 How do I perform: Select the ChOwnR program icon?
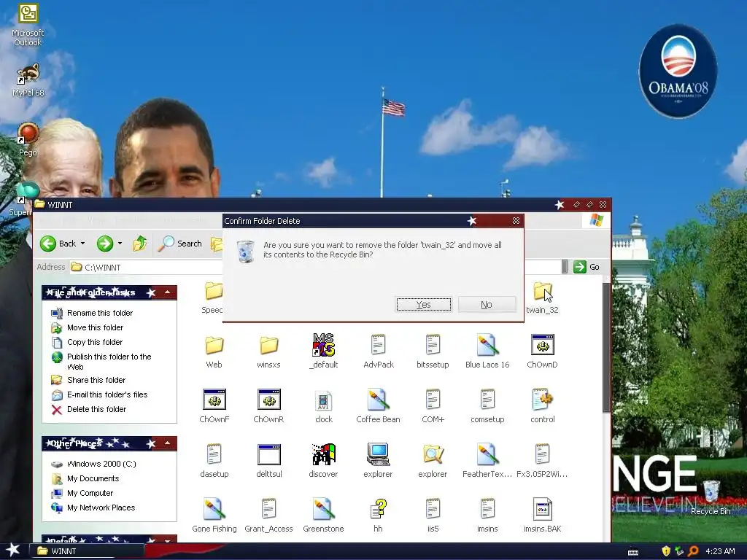[268, 406]
